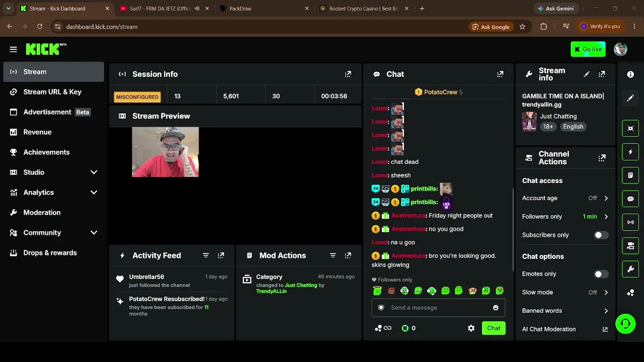Viewport: 644px width, 362px height.
Task: Reload the page in the browser
Action: [x=40, y=27]
